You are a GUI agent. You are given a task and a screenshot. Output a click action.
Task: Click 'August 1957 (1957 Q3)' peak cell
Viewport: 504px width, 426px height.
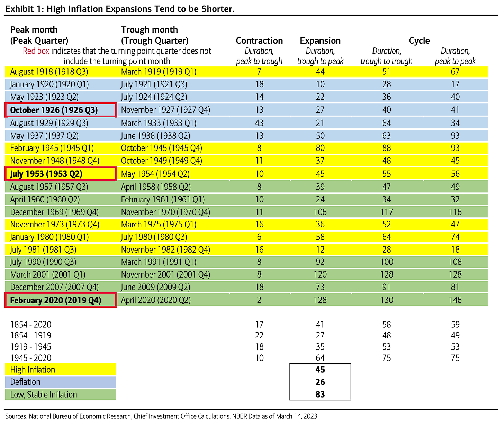click(x=49, y=187)
